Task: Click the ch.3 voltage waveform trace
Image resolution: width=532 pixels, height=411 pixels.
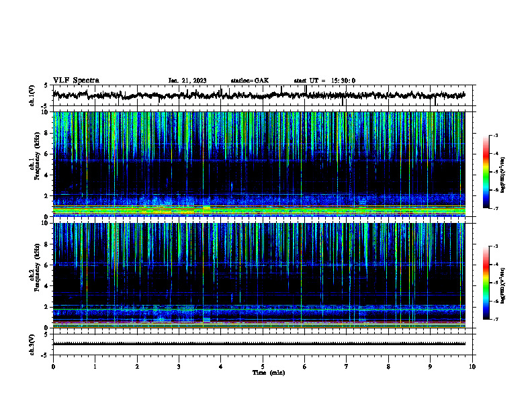Action: click(259, 344)
